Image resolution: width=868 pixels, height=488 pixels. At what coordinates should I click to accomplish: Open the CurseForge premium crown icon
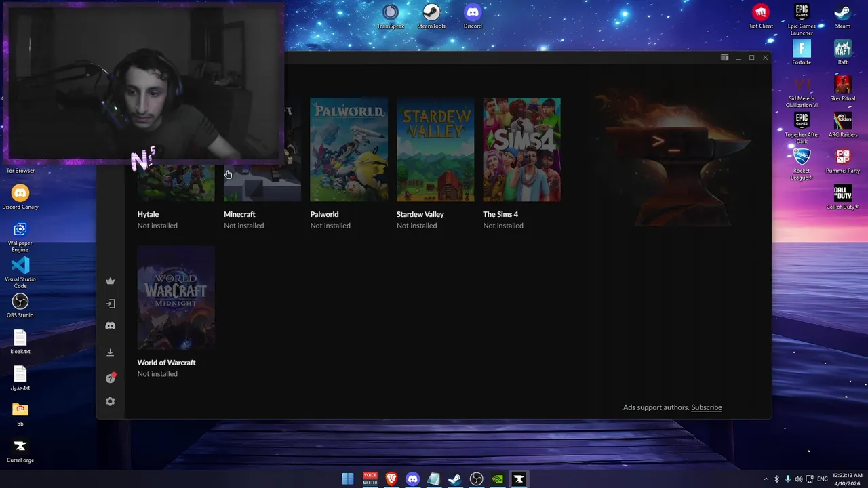[110, 281]
